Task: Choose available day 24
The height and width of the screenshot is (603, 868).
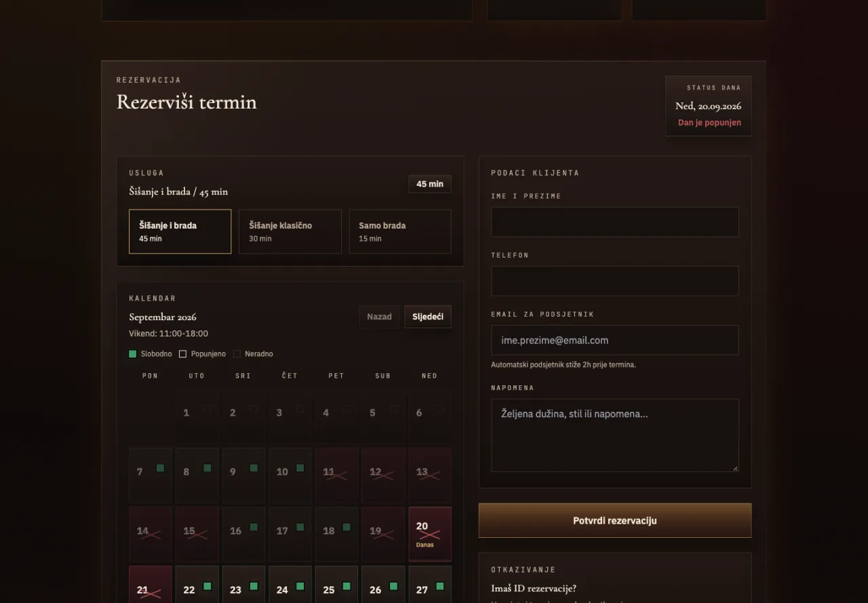Action: (x=290, y=585)
